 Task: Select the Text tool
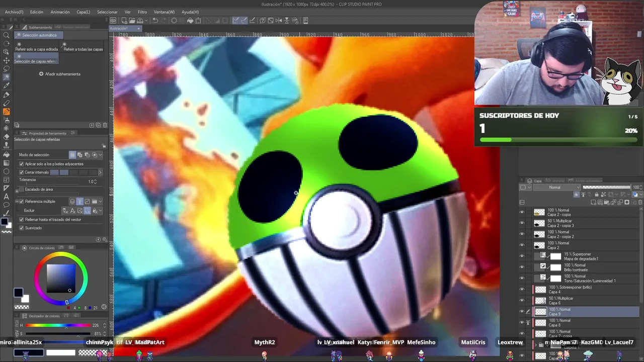(7, 197)
